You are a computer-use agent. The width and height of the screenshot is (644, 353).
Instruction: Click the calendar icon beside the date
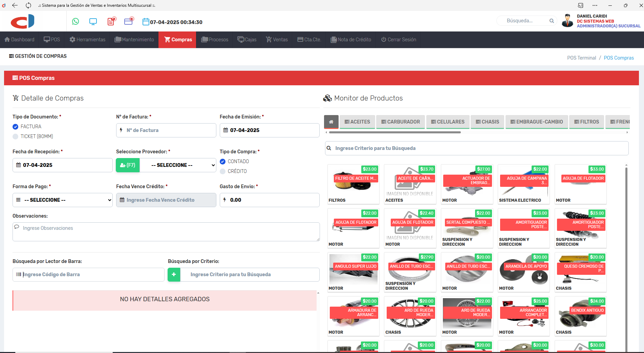(146, 22)
